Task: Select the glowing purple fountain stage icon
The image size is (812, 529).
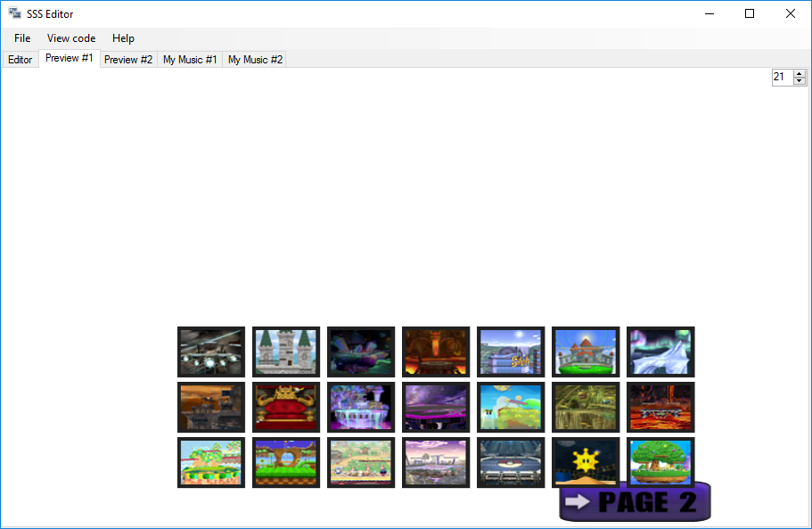Action: click(361, 408)
